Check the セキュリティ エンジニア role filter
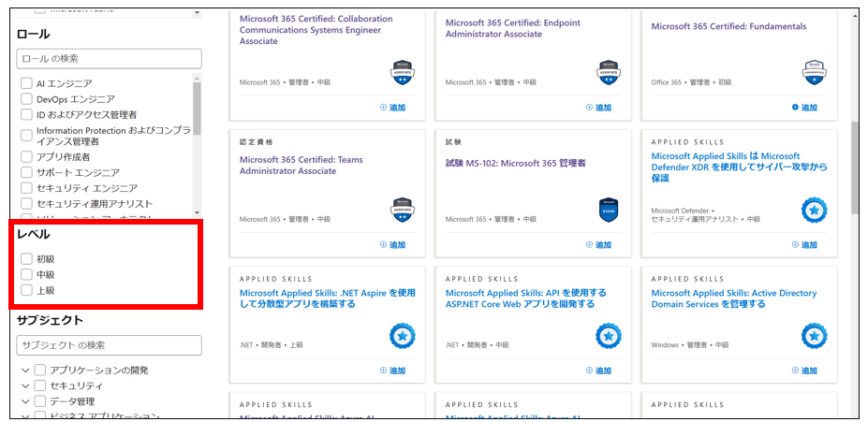This screenshot has width=868, height=422. coord(26,188)
